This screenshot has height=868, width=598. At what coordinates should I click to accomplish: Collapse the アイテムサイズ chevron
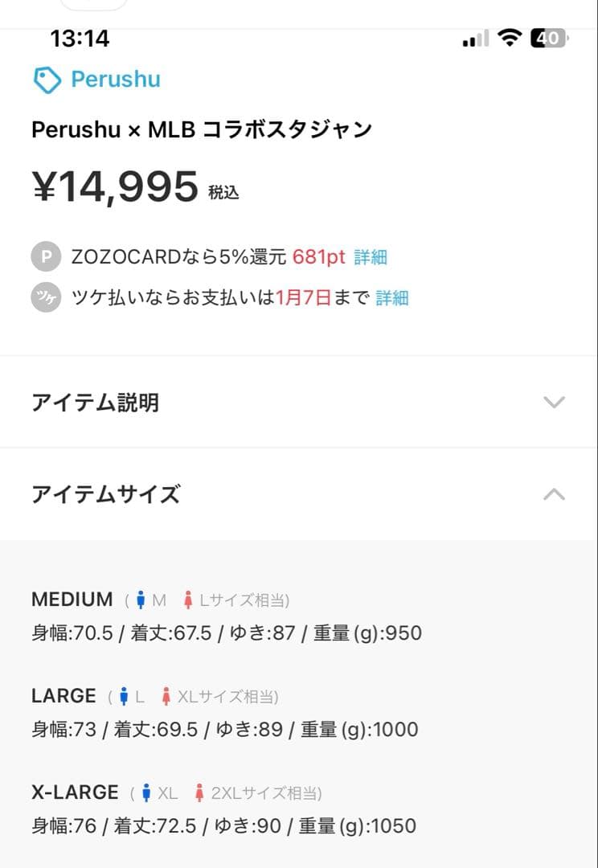[554, 494]
